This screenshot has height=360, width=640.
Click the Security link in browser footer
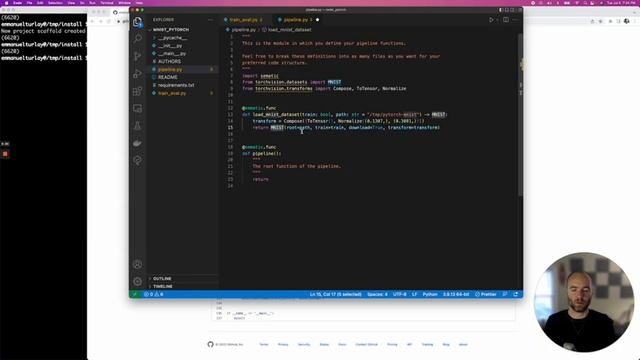coord(304,344)
